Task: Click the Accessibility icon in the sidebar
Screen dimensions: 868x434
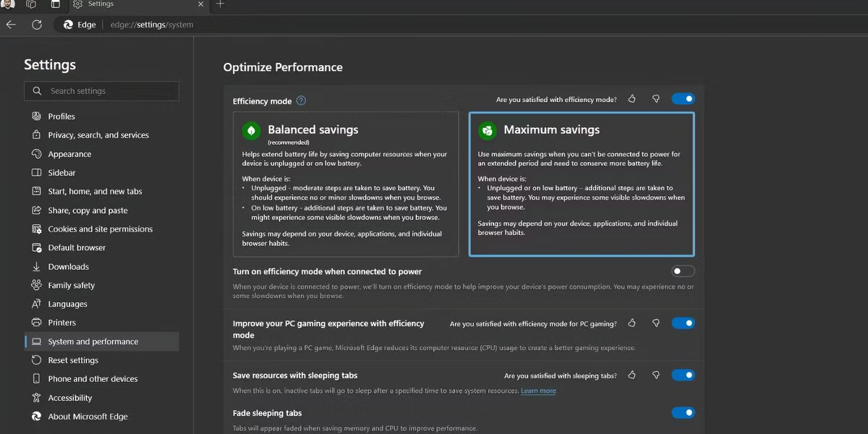Action: [x=36, y=397]
